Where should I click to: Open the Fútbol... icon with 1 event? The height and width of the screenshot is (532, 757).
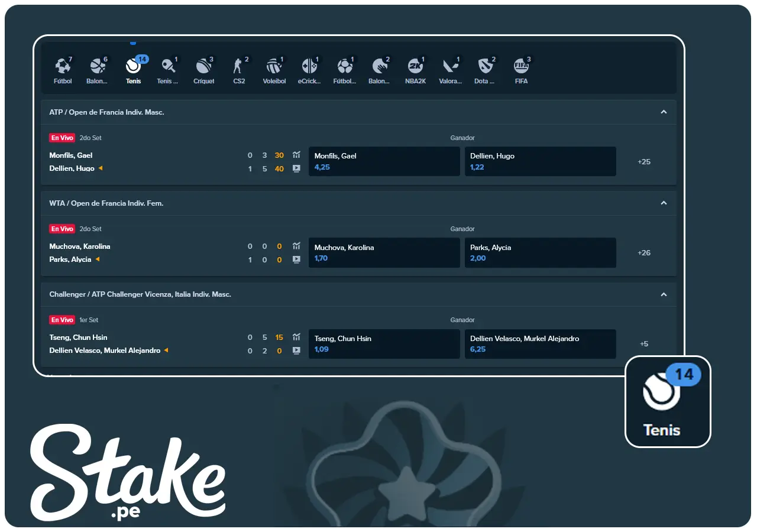[345, 70]
